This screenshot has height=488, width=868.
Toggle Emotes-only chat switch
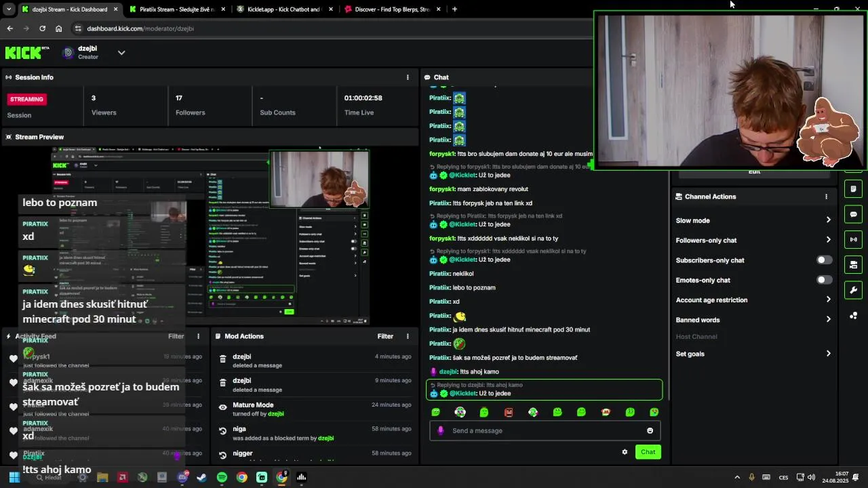(824, 280)
